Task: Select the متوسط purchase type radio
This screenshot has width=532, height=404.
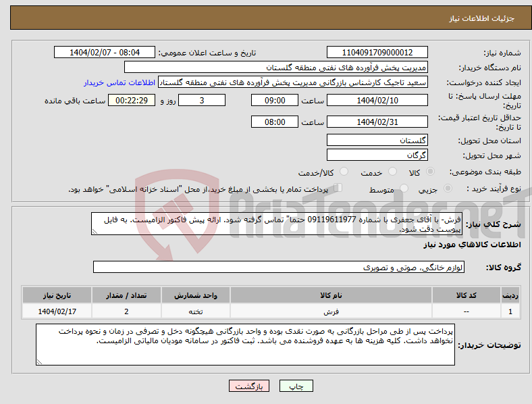Action: [404, 188]
